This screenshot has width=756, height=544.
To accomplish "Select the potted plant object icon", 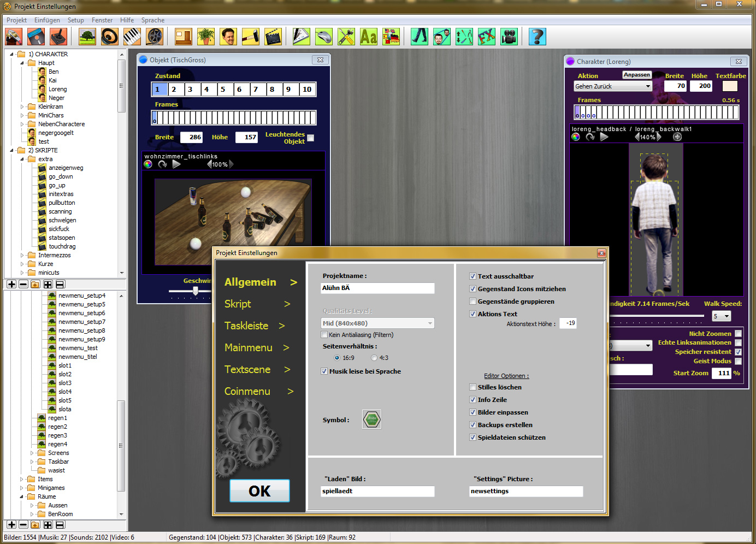I will 206,37.
